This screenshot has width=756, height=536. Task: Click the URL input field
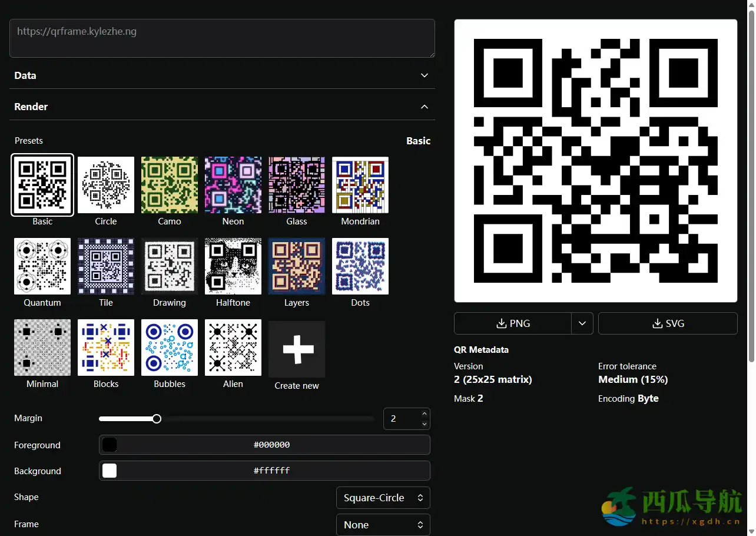(x=223, y=38)
